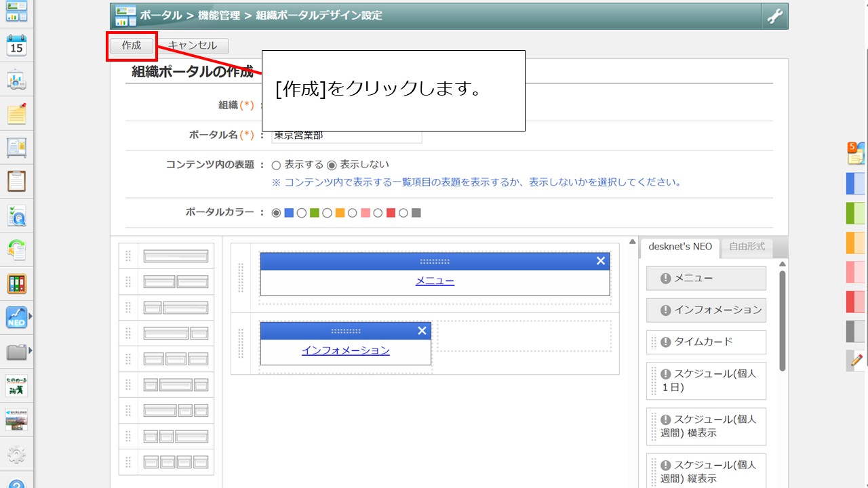Click the ポータル名 text field
Image resolution: width=868 pixels, height=488 pixels.
point(347,136)
